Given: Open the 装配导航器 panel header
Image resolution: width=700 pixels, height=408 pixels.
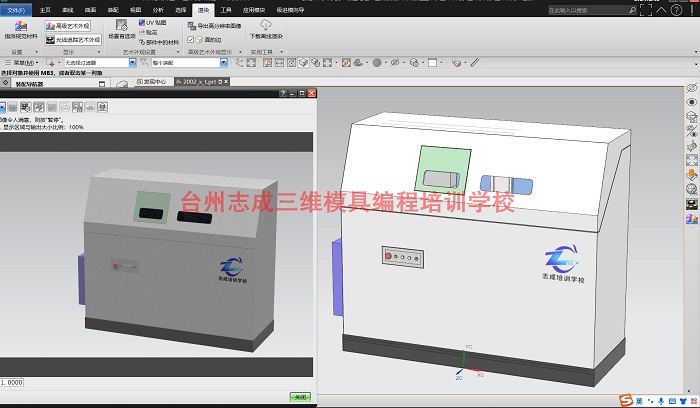Looking at the screenshot, I should click(x=29, y=84).
